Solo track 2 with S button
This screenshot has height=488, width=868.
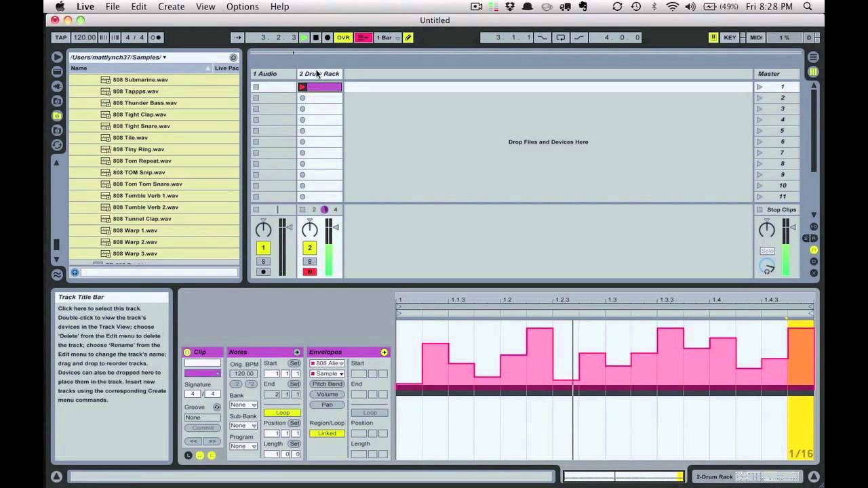310,262
